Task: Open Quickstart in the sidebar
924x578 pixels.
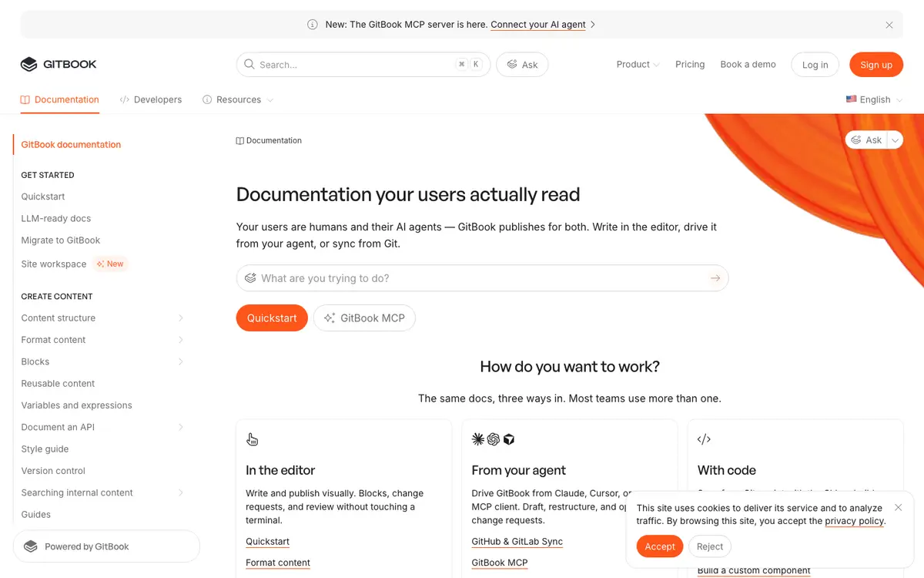Action: (x=43, y=197)
